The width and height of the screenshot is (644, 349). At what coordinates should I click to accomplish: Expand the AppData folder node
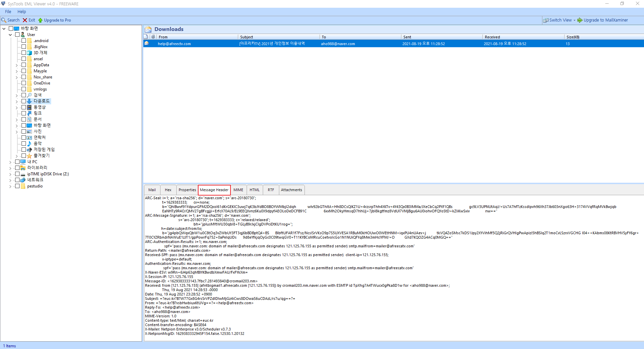[17, 65]
